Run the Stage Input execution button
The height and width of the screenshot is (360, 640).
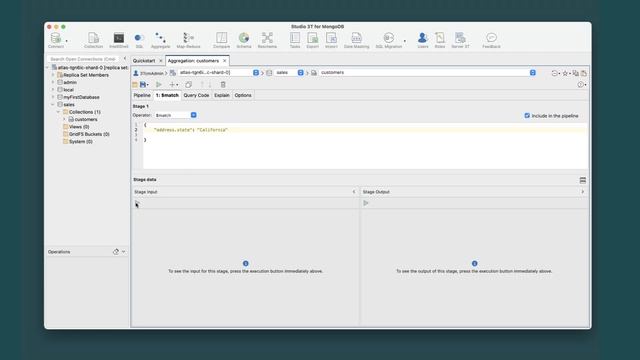(x=137, y=203)
